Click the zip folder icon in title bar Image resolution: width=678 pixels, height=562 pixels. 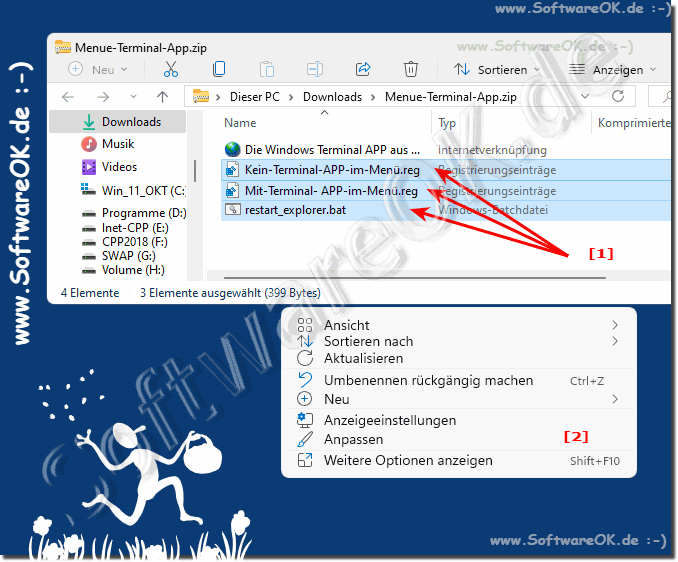pyautogui.click(x=63, y=47)
